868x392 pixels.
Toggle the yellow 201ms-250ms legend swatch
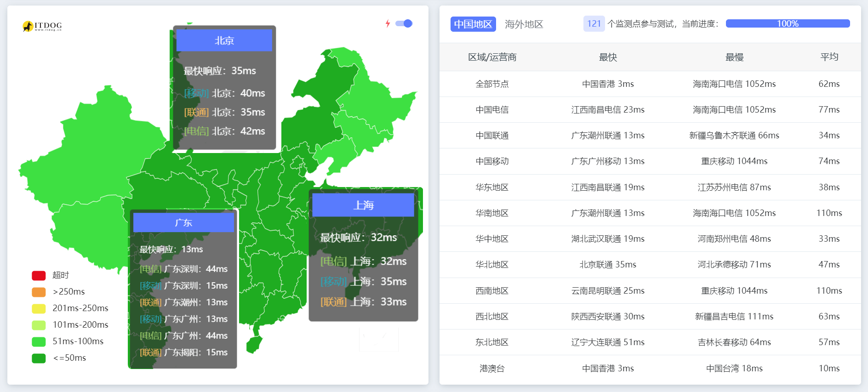click(39, 308)
